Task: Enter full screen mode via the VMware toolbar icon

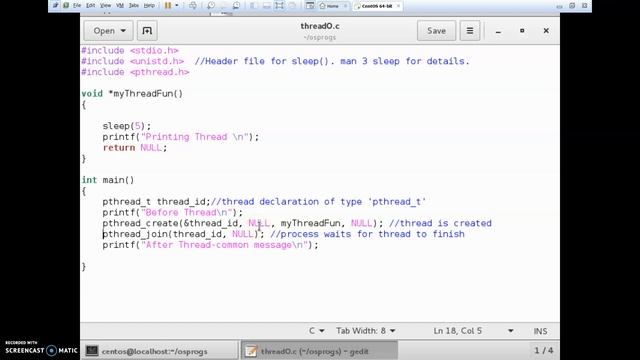Action: coord(279,5)
